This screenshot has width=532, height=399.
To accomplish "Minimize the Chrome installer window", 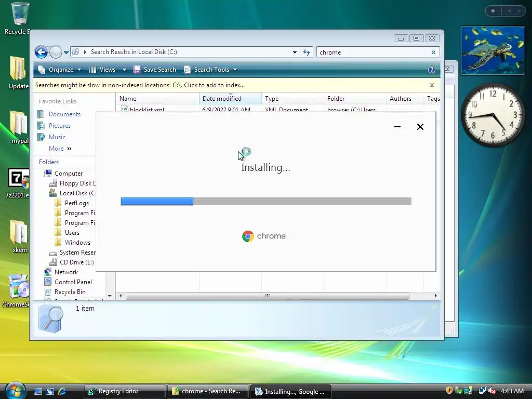I will coord(397,127).
